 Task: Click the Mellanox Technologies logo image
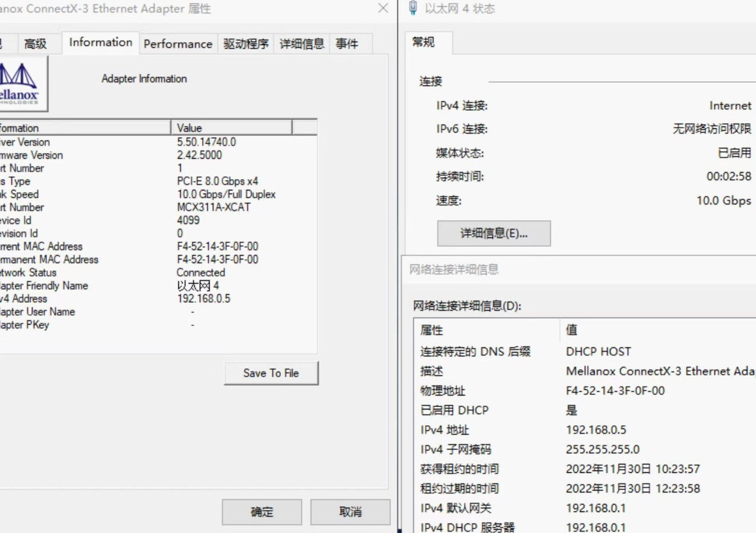point(22,84)
